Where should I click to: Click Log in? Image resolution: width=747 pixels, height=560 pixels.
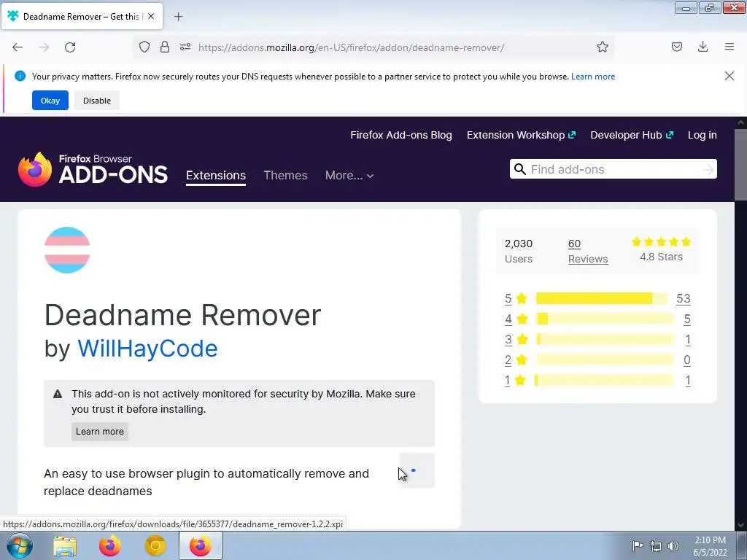pos(703,135)
